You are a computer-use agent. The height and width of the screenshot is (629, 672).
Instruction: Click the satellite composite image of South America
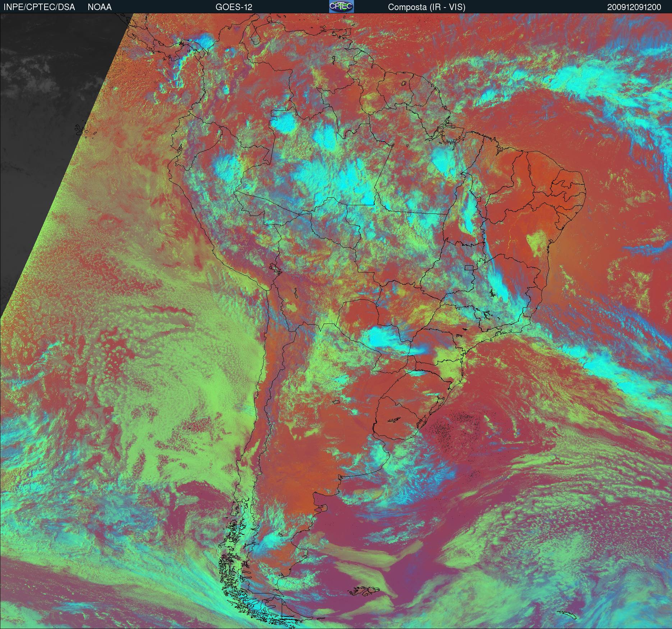point(336,321)
